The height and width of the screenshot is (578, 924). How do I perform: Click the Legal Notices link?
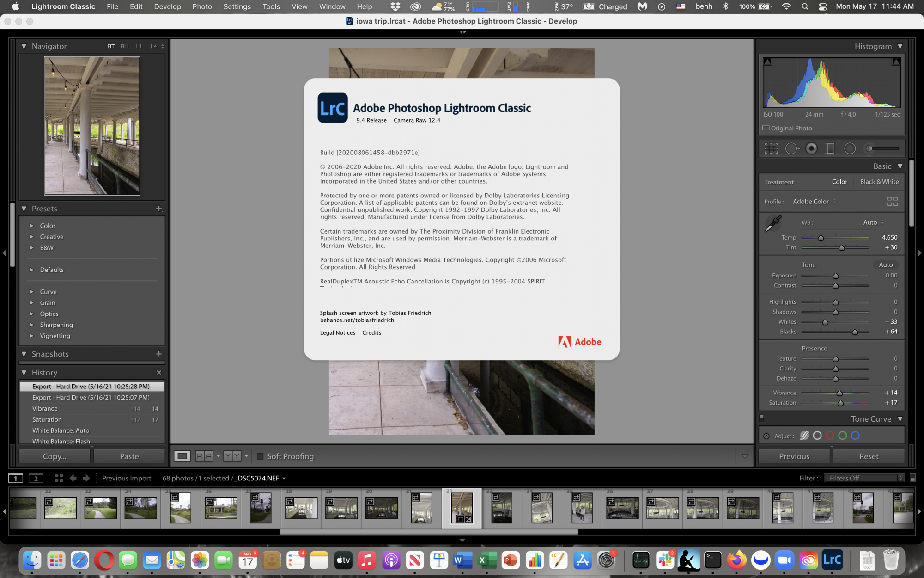point(337,332)
